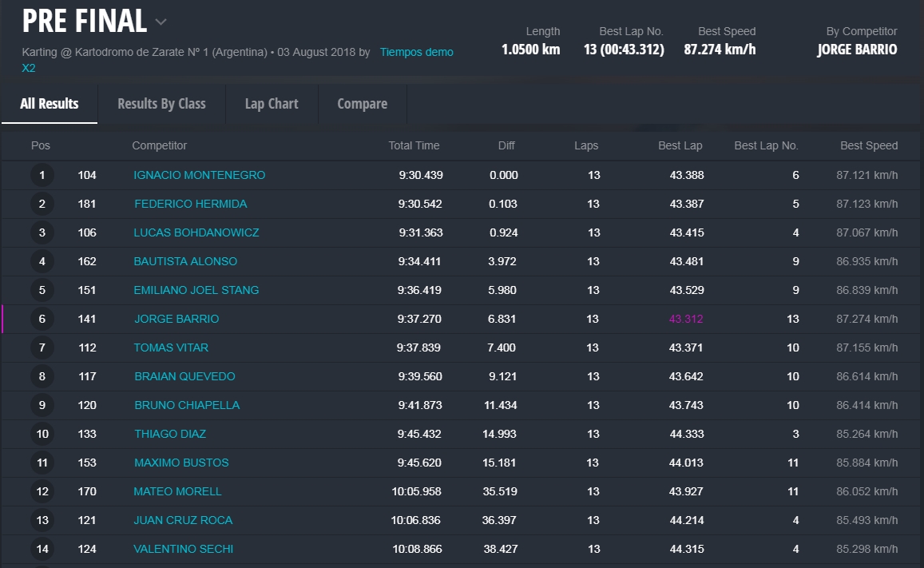Expand the PRE FINAL session dropdown chevron
Viewport: 924px width, 568px height.
[x=161, y=22]
